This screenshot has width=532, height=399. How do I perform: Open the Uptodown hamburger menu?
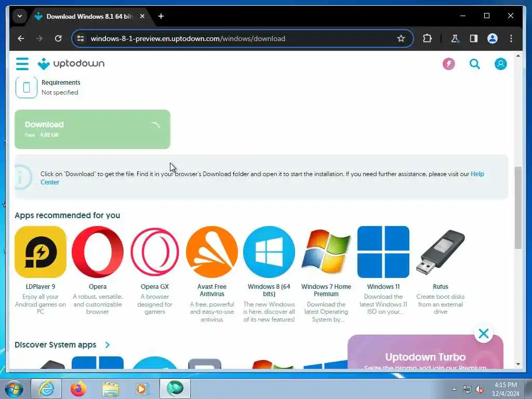(x=22, y=64)
